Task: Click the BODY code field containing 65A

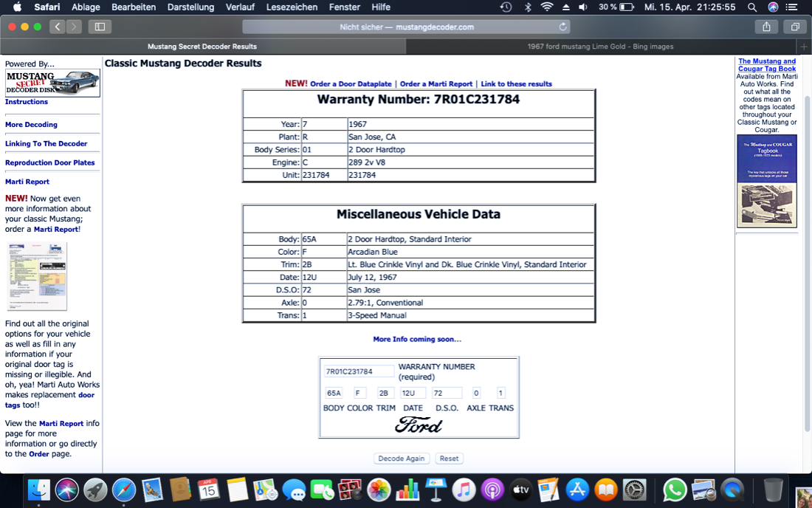Action: point(334,393)
